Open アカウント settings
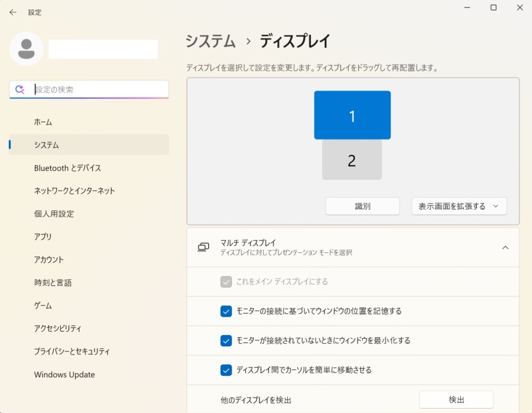 tap(89, 260)
